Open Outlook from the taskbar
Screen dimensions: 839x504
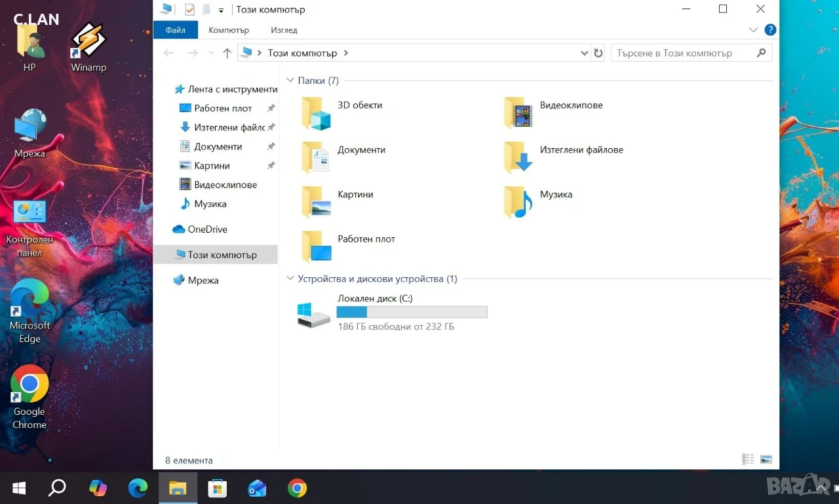point(257,488)
